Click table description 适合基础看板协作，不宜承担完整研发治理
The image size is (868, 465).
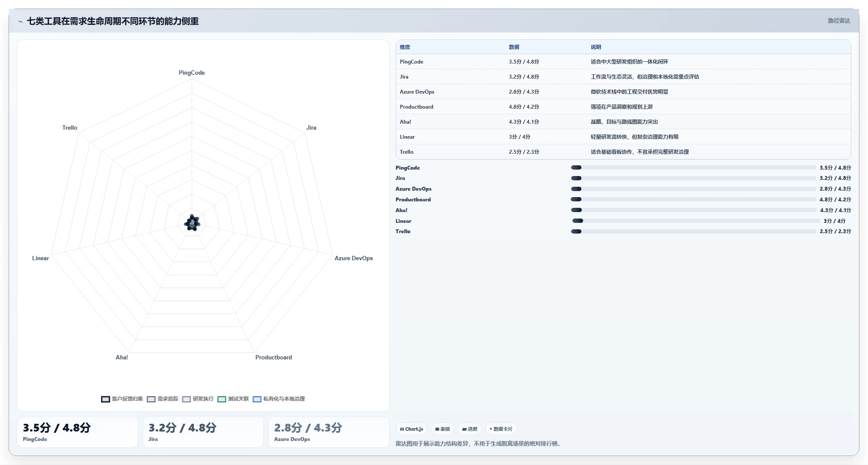640,152
